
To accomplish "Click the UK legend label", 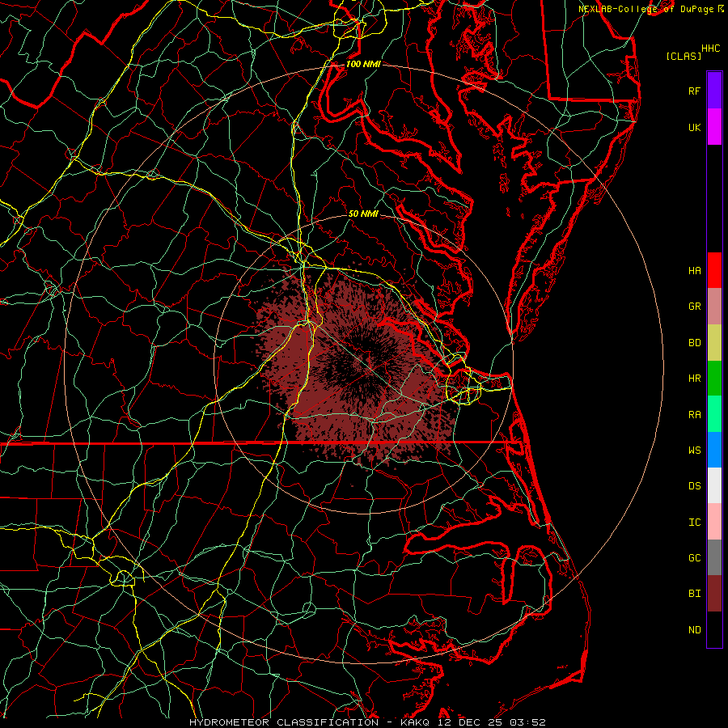I will (x=694, y=127).
